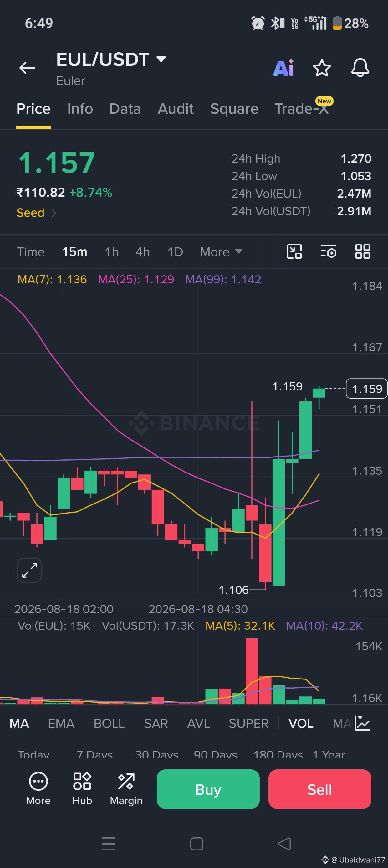Image resolution: width=388 pixels, height=868 pixels.
Task: Expand the More timeframes dropdown
Action: 221,252
